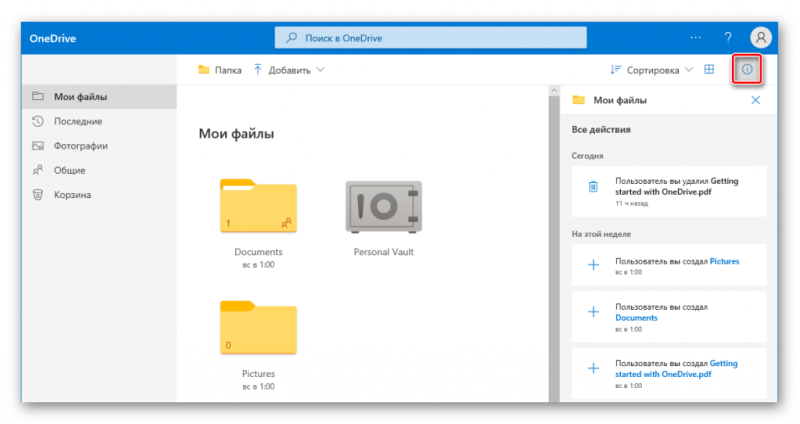Open the help question mark icon
This screenshot has height=424, width=800.
point(728,38)
